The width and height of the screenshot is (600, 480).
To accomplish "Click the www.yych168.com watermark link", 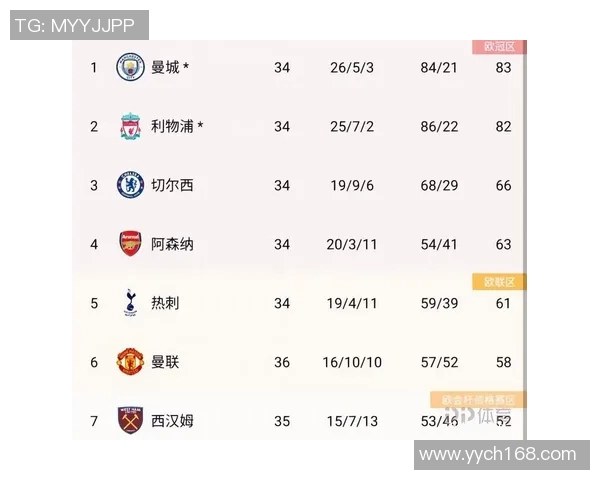I will click(x=497, y=455).
